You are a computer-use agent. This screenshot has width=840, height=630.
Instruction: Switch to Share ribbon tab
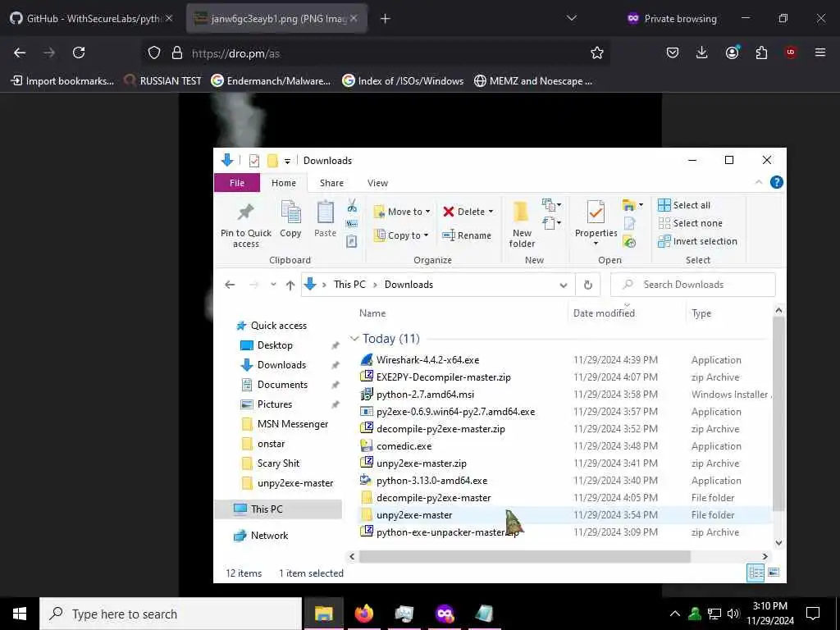click(x=331, y=183)
